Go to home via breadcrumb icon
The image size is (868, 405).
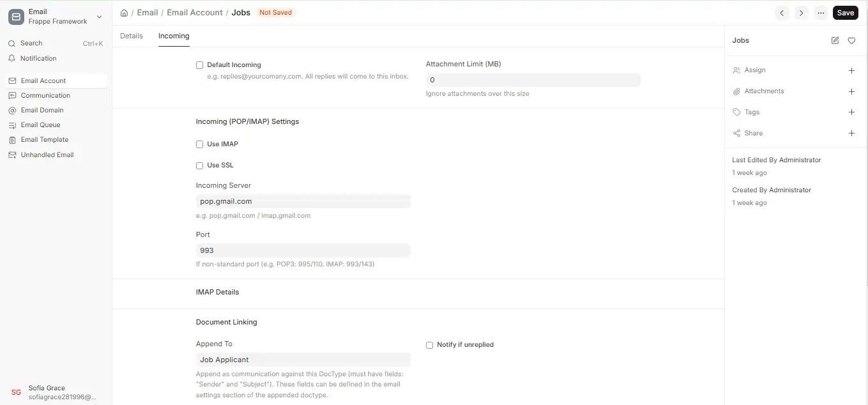(124, 13)
